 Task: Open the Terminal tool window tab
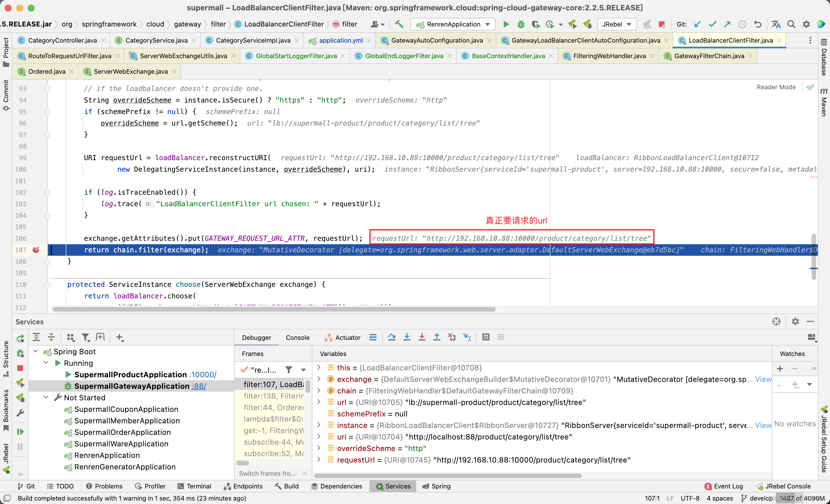click(x=194, y=486)
